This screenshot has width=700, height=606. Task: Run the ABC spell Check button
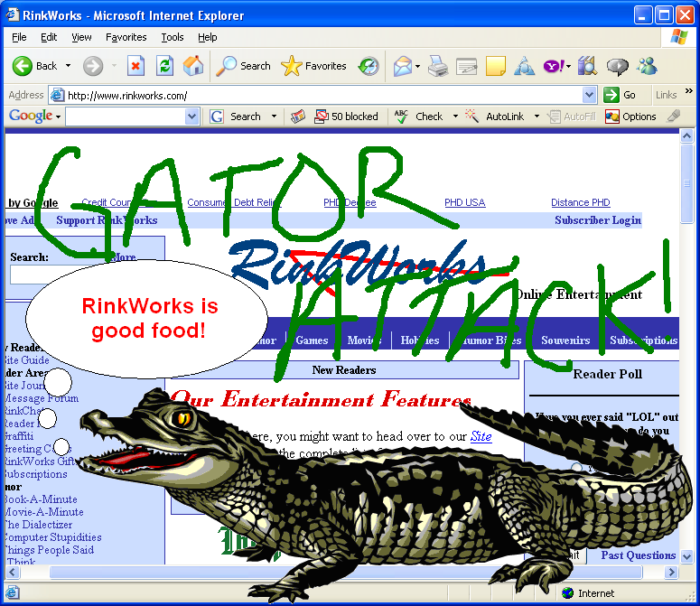[x=418, y=117]
